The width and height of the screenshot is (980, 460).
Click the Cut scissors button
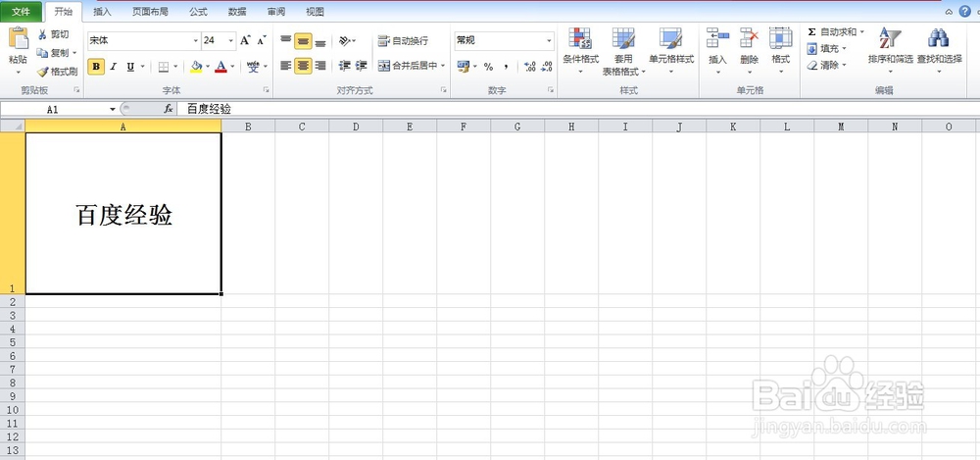pos(53,34)
